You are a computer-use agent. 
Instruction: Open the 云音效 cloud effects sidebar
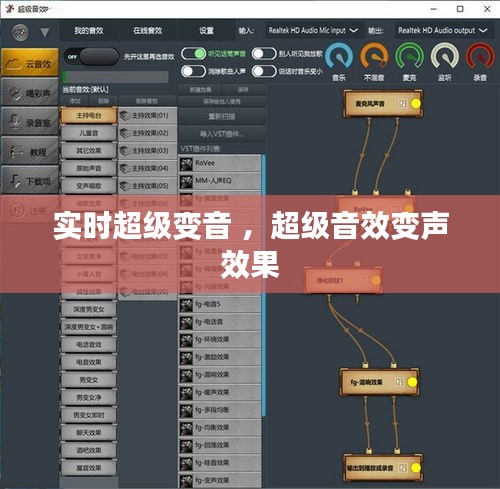[30, 63]
